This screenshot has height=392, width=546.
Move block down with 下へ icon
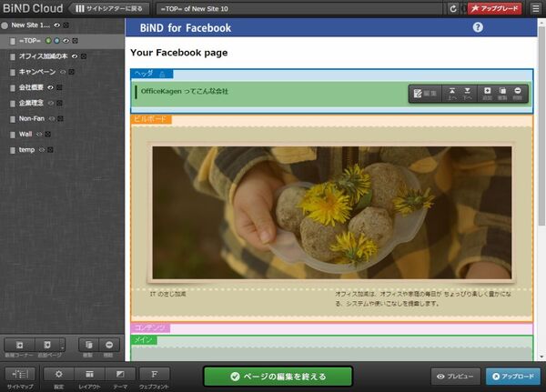pos(468,94)
